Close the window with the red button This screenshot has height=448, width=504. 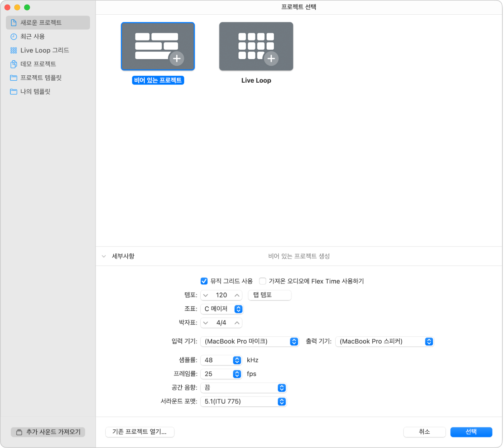7,7
